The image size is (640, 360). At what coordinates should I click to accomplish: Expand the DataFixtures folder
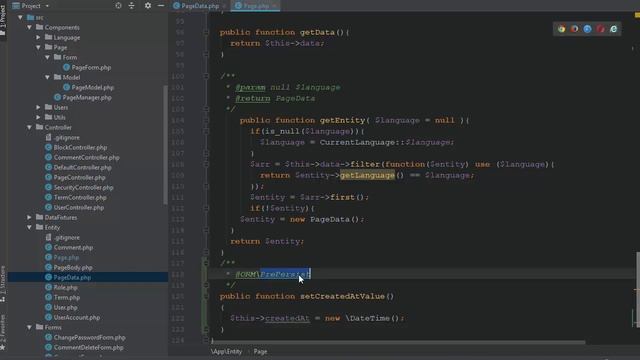pyautogui.click(x=29, y=218)
